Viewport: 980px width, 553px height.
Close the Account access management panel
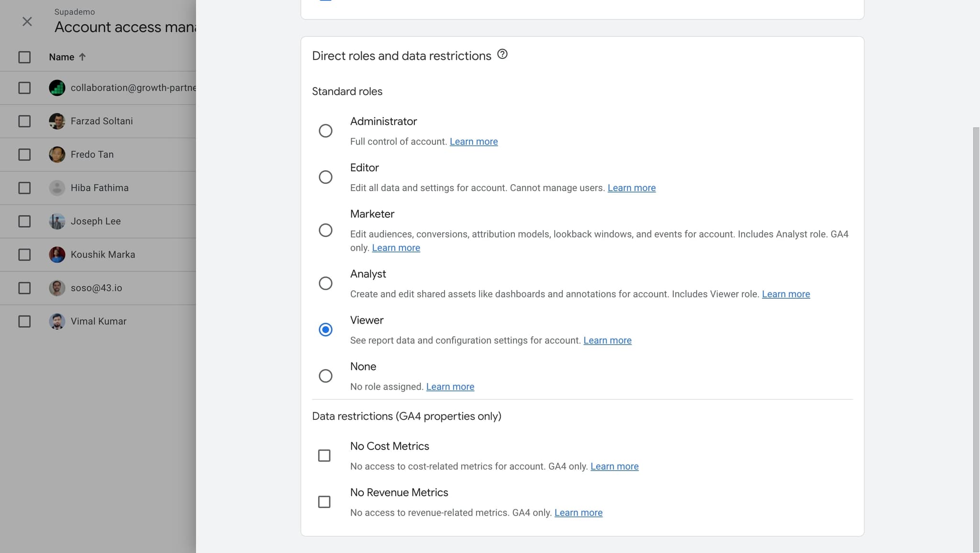pos(27,22)
